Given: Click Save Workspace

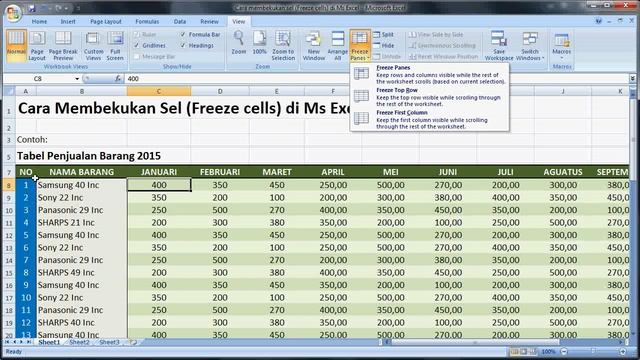Looking at the screenshot, I should point(499,45).
